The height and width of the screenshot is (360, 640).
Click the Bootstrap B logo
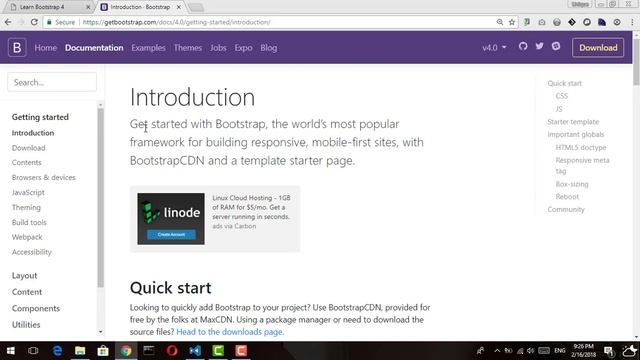click(17, 48)
